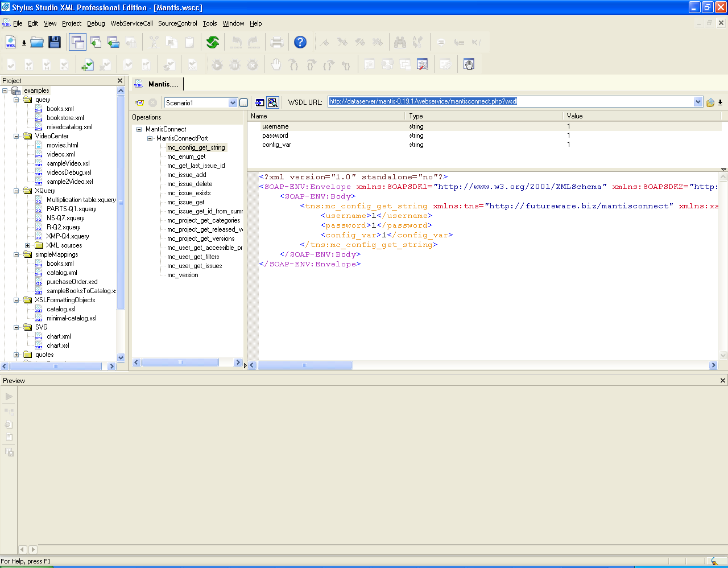This screenshot has width=728, height=568.
Task: Expand the quotes folder
Action: [x=16, y=355]
